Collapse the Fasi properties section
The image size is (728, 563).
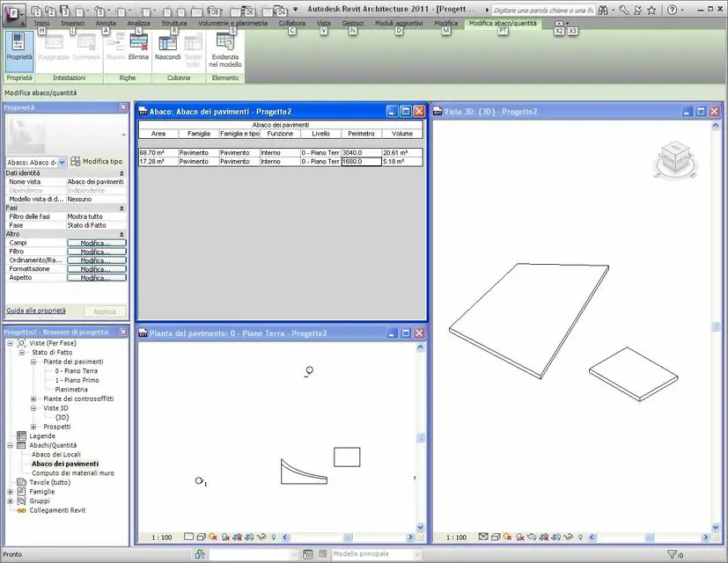coord(121,208)
